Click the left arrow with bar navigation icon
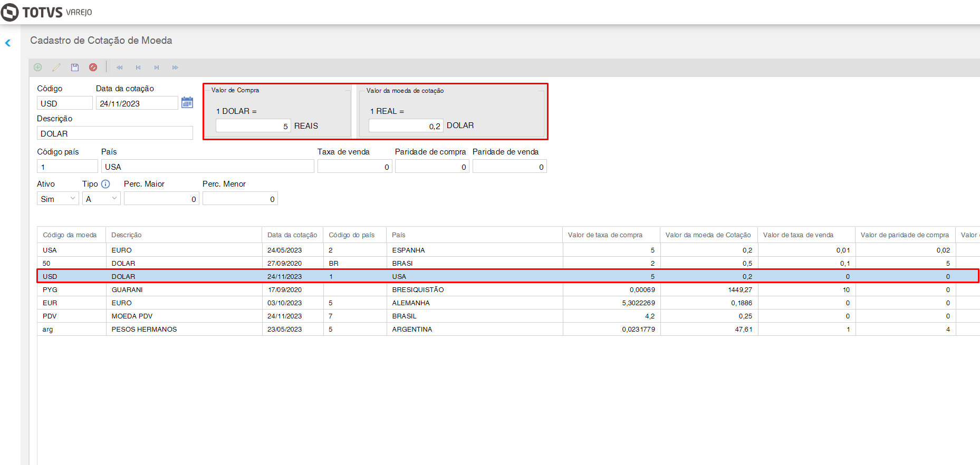Image resolution: width=980 pixels, height=465 pixels. coord(138,67)
